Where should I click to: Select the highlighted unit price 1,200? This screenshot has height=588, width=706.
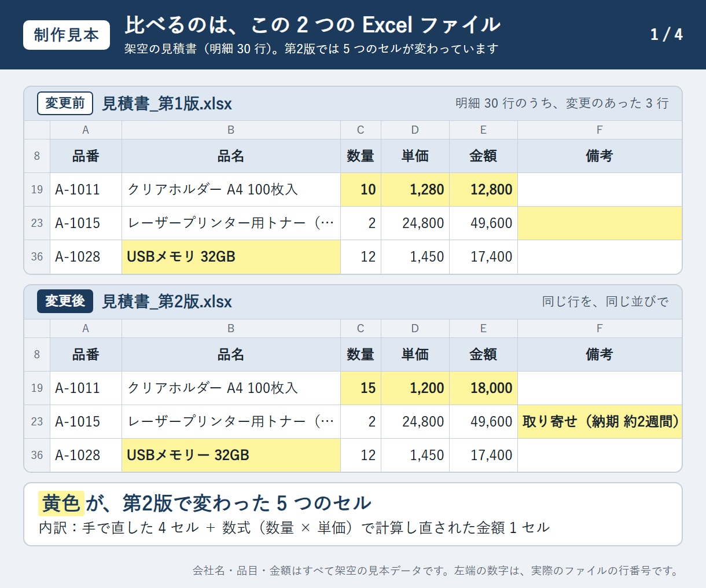point(415,388)
